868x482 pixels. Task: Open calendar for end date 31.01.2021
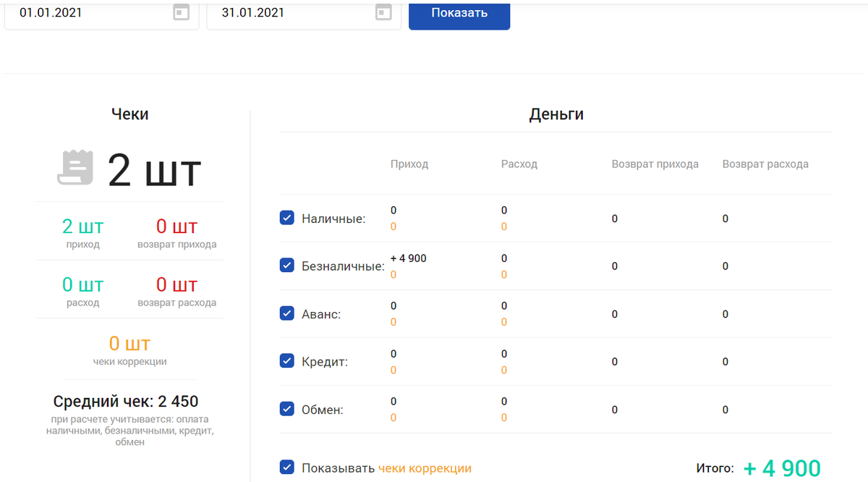pyautogui.click(x=384, y=12)
